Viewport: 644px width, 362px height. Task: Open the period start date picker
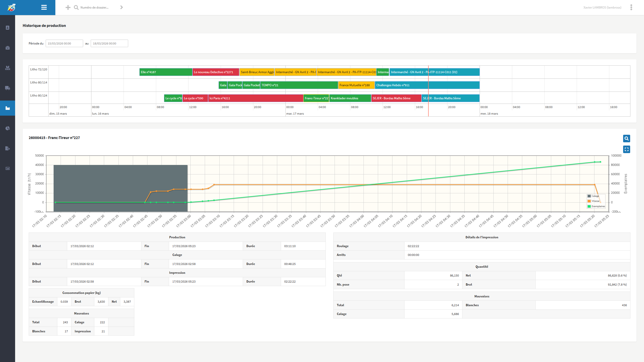[x=64, y=43]
